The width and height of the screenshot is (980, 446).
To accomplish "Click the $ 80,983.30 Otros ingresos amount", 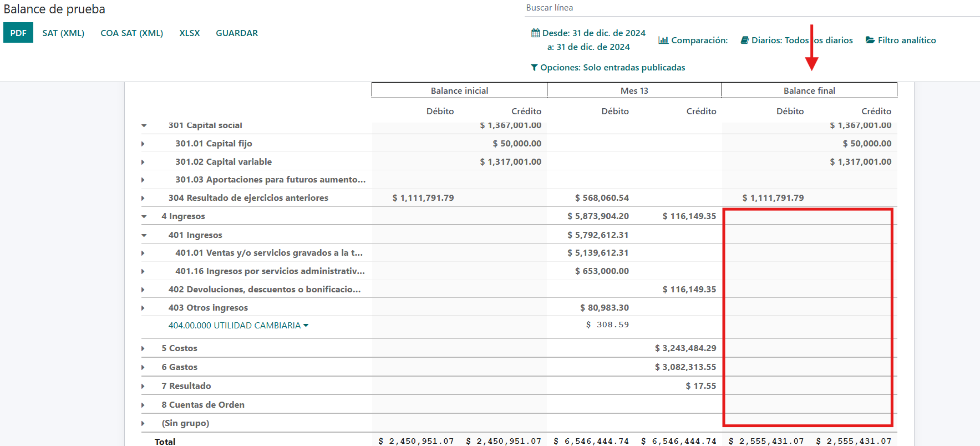I will tap(605, 308).
